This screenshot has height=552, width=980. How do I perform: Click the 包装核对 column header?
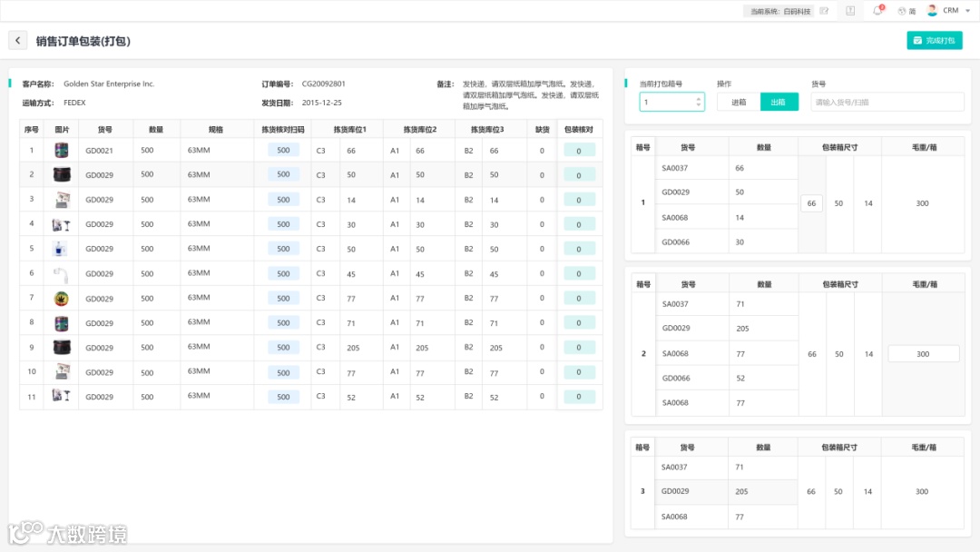pos(579,130)
